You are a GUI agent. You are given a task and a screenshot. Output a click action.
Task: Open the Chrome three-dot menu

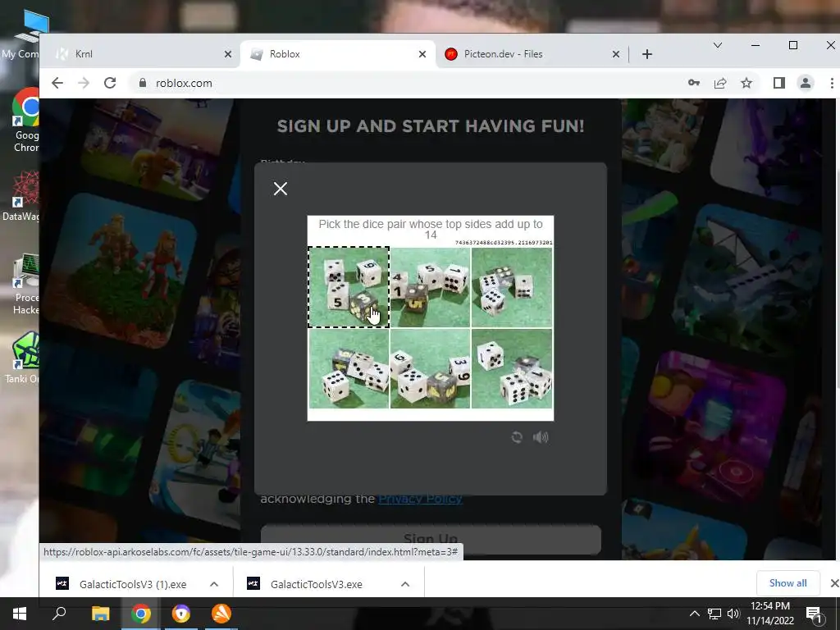coord(832,83)
